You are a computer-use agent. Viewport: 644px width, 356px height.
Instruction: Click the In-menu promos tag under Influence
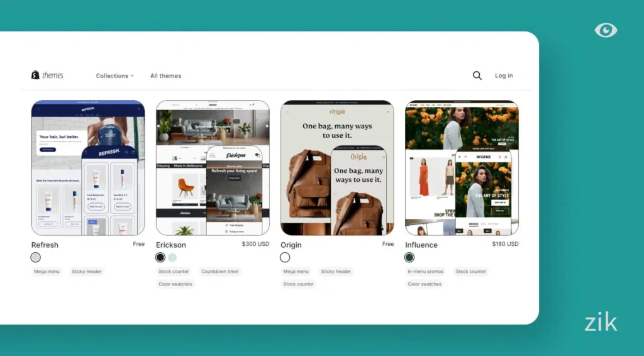click(x=426, y=272)
